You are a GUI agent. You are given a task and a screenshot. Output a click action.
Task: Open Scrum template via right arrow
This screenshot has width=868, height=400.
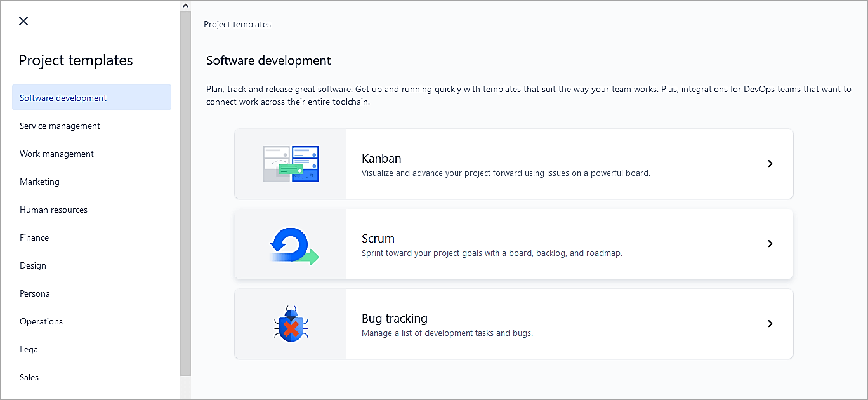click(x=770, y=244)
